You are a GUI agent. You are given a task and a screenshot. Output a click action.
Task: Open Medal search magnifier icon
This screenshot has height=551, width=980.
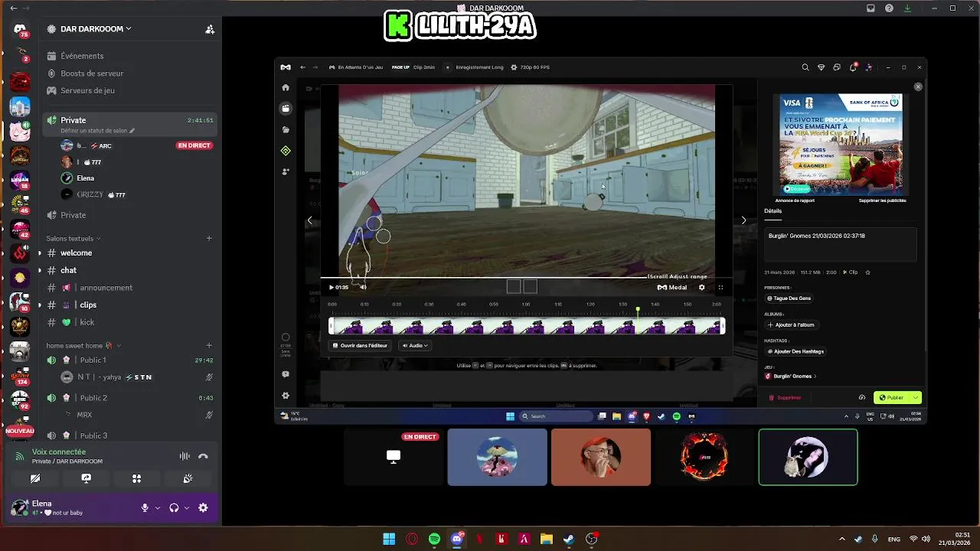click(x=805, y=67)
